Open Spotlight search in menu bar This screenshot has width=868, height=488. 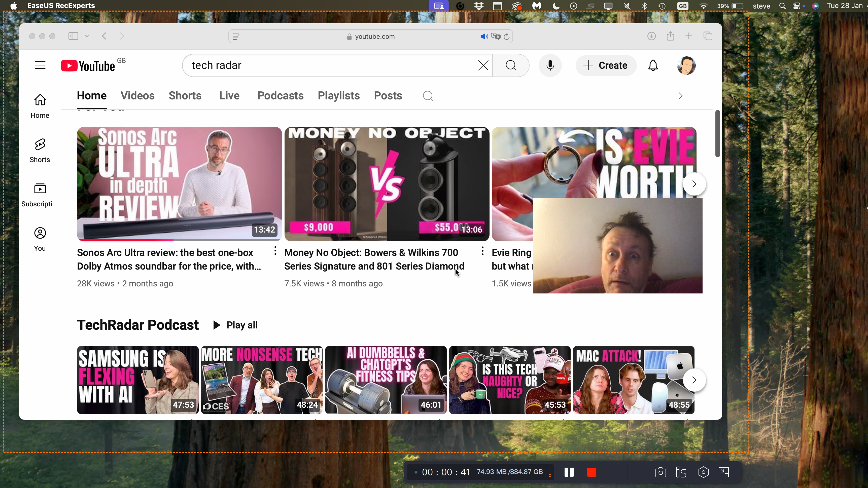click(x=782, y=6)
